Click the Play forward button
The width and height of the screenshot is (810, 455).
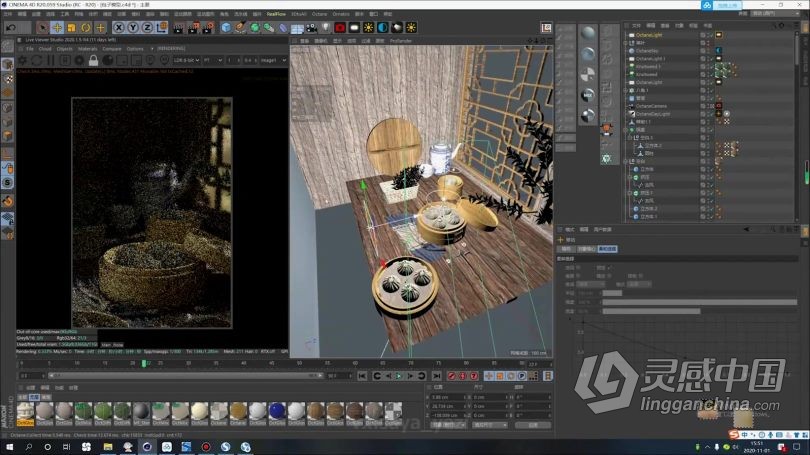pyautogui.click(x=399, y=376)
